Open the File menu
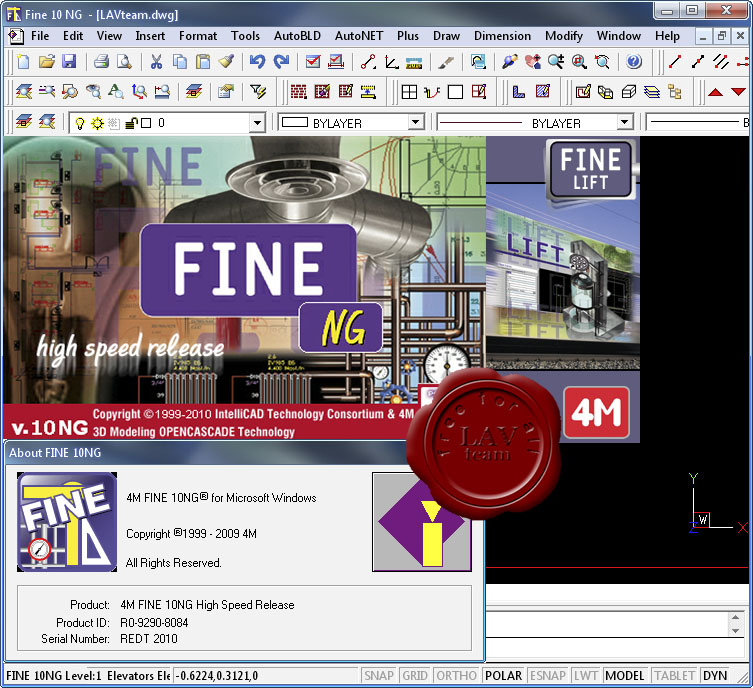Image resolution: width=753 pixels, height=688 pixels. pos(40,36)
